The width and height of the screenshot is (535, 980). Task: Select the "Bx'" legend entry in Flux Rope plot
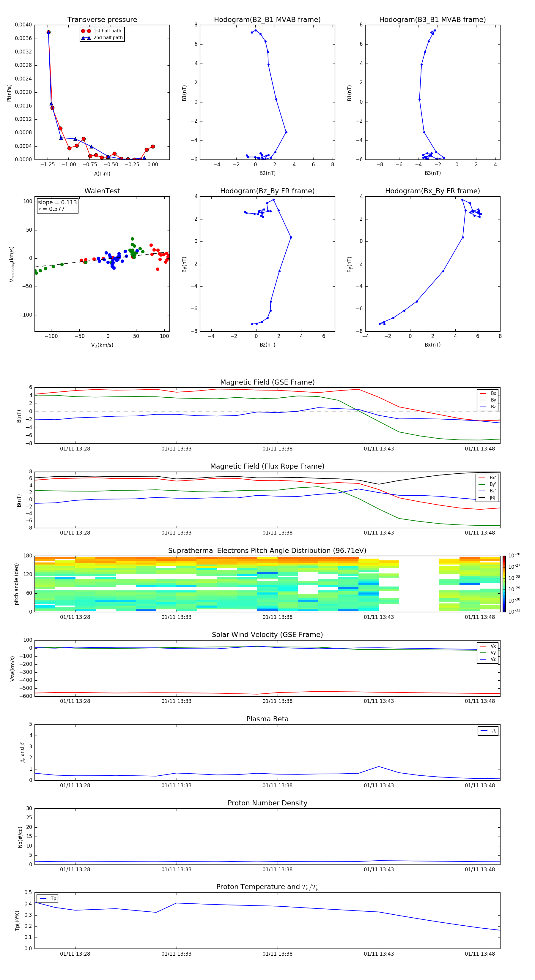tap(487, 478)
